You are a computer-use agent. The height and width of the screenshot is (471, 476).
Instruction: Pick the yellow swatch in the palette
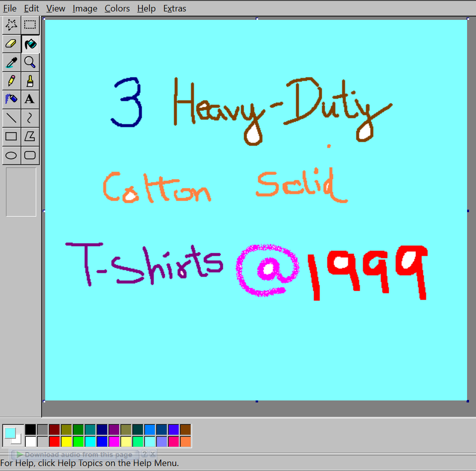coord(66,442)
